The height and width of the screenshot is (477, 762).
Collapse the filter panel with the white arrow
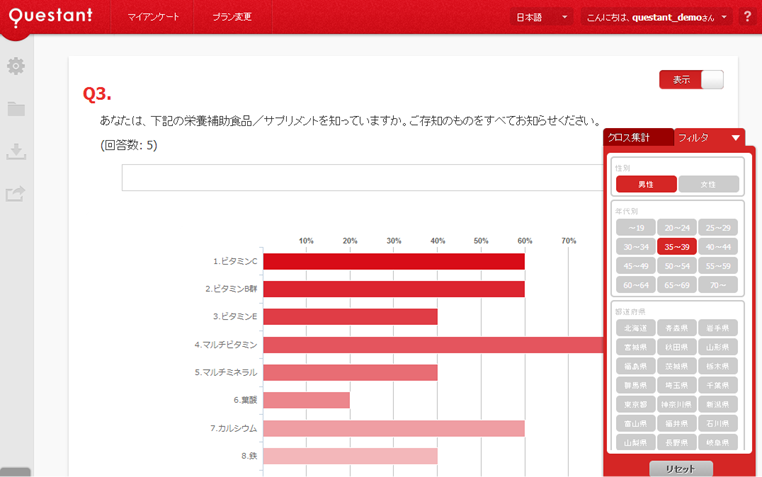pos(736,138)
